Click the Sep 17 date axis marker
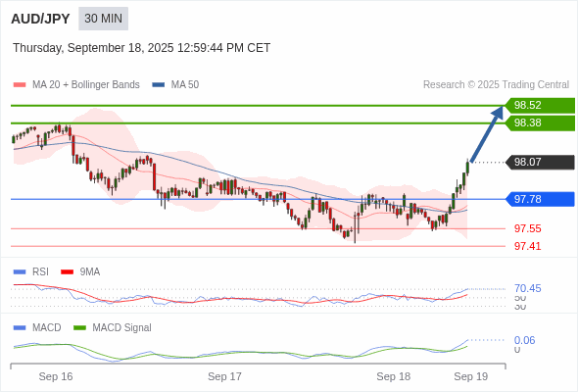578x392 pixels. pos(224,376)
